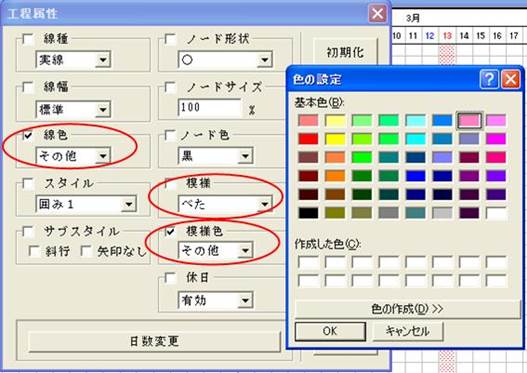Enable the ノード色 checkbox

click(x=170, y=135)
